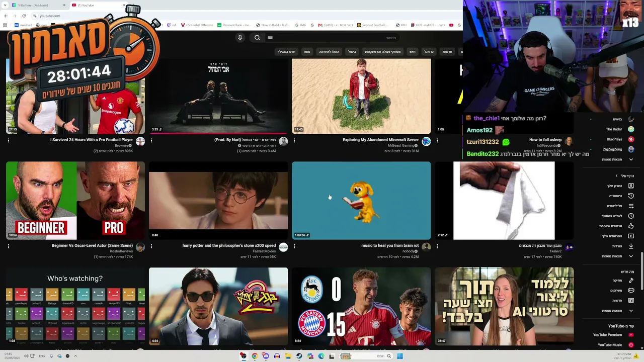The height and width of the screenshot is (362, 644).
Task: Open Playlists icon in the sidebar
Action: [631, 206]
